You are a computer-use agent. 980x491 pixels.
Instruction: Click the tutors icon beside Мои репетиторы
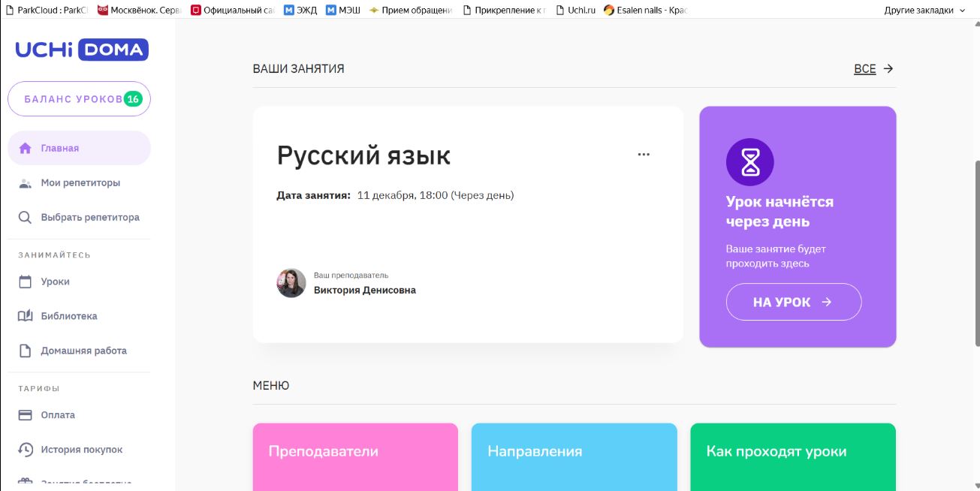tap(26, 183)
